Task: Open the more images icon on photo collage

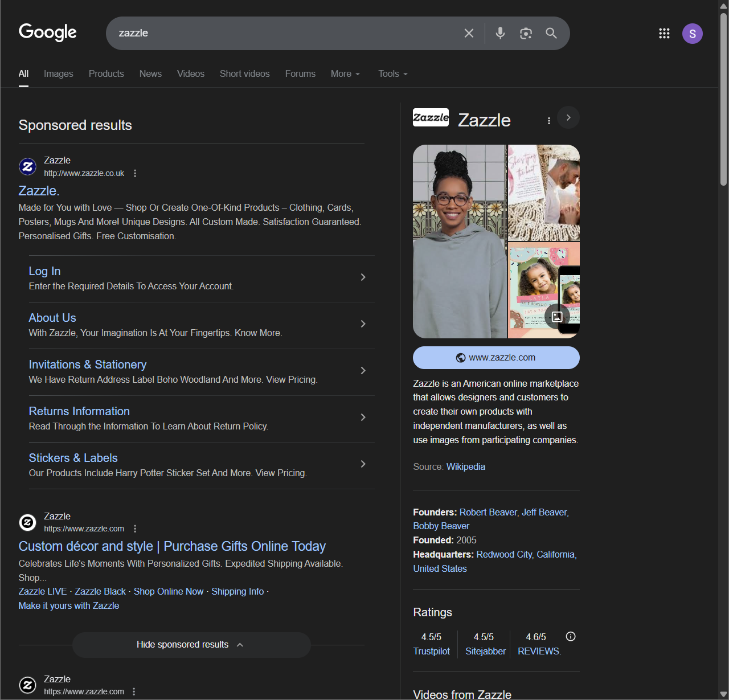Action: click(557, 317)
